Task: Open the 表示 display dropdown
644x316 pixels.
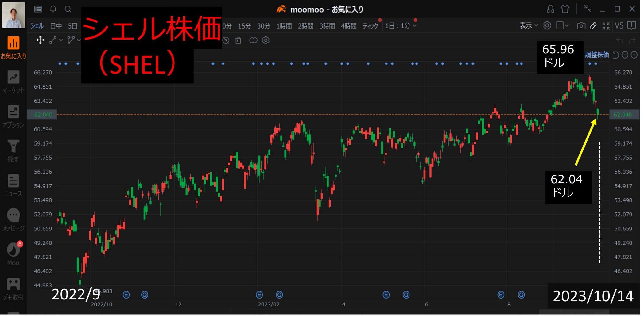Action: click(x=529, y=25)
